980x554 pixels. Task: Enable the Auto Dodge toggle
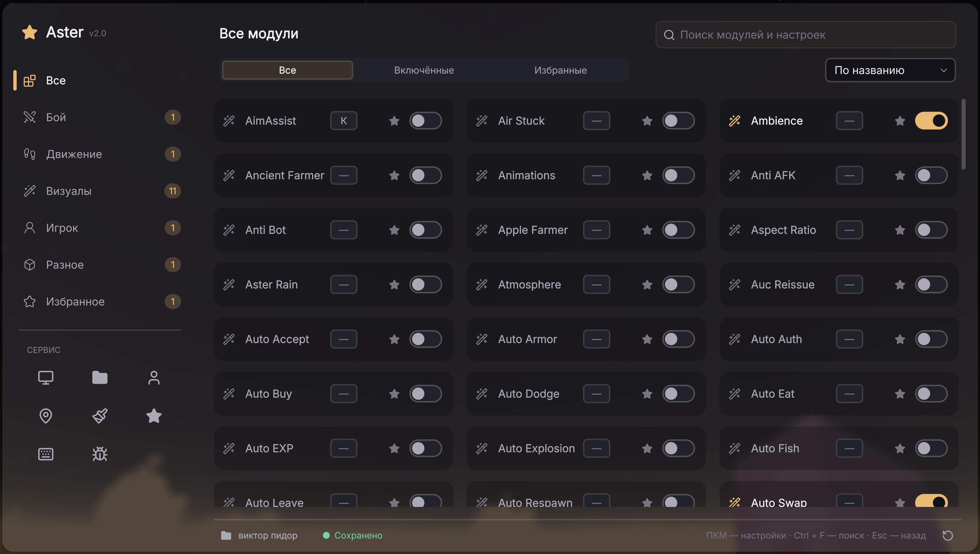(678, 394)
